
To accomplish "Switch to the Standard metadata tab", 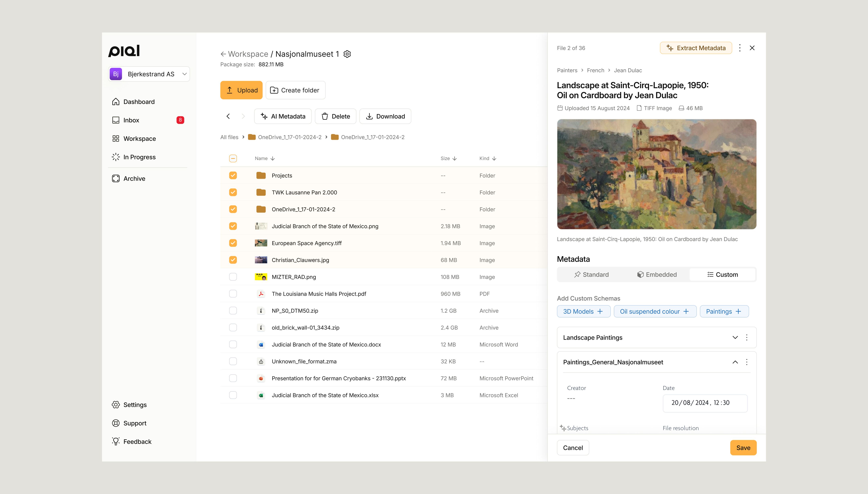I will click(x=591, y=275).
